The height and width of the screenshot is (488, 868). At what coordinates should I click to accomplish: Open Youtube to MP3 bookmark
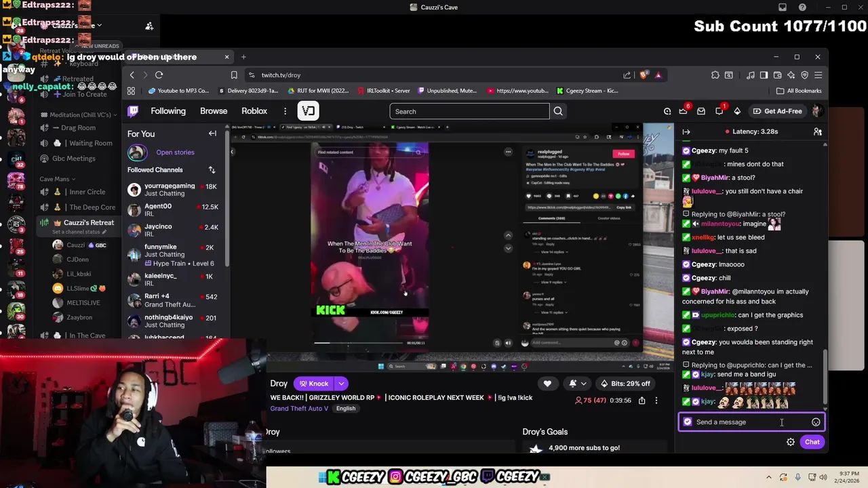(x=178, y=91)
